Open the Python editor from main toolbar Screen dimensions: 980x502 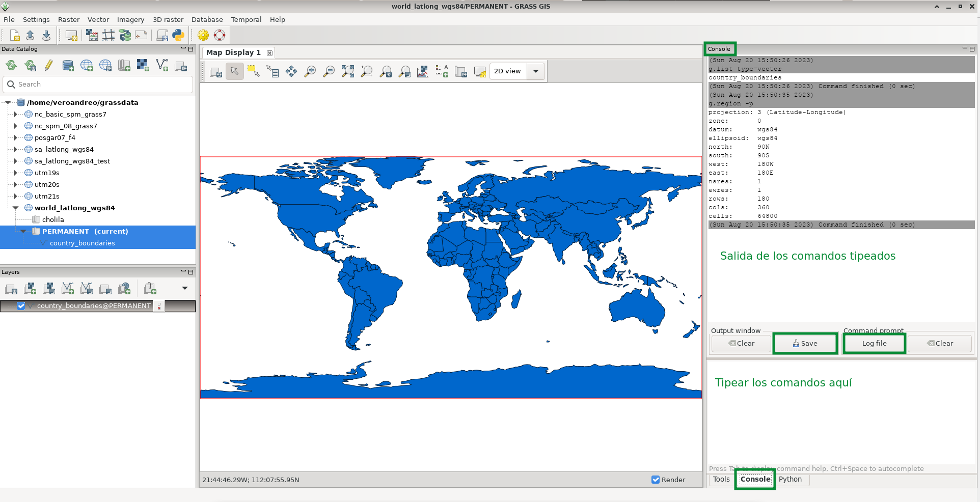click(178, 35)
